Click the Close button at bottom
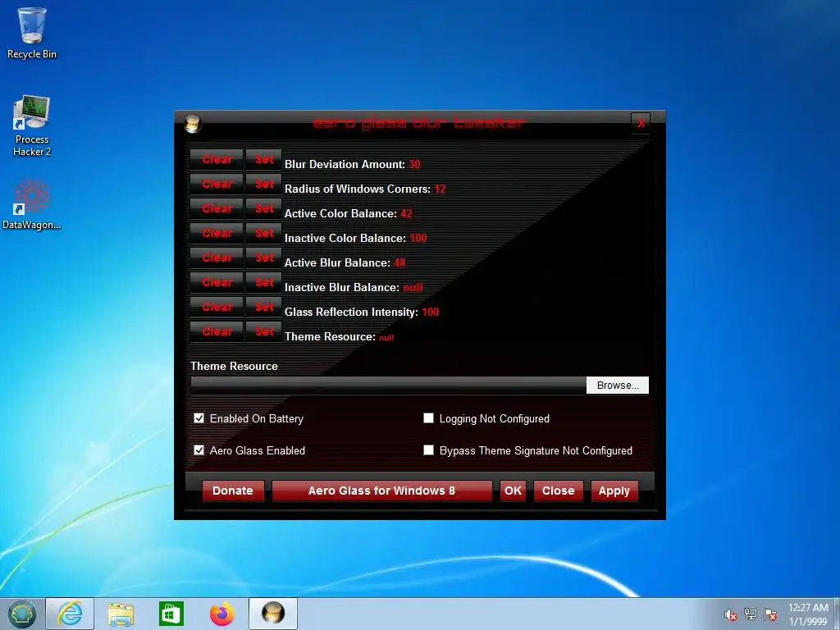840x630 pixels. pos(558,491)
